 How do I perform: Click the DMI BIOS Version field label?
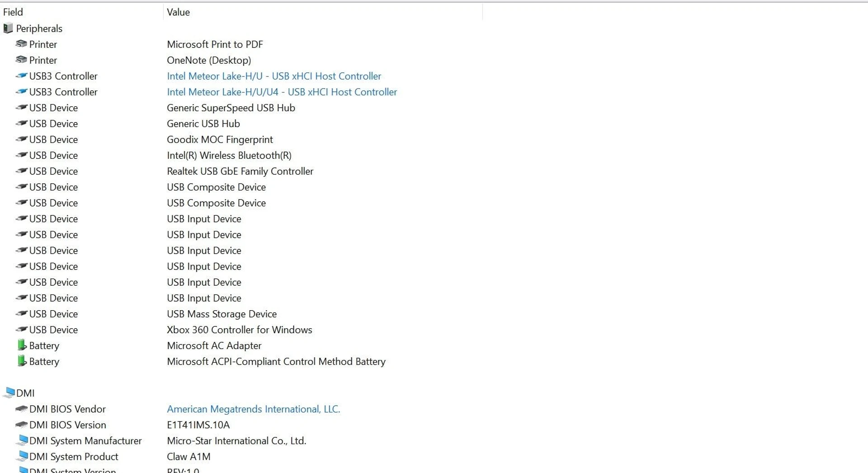(x=68, y=425)
